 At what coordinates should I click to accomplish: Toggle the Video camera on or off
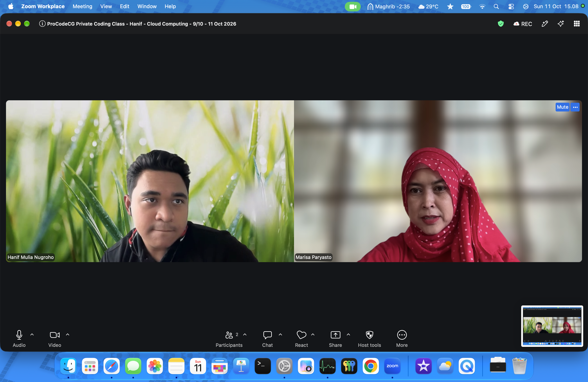(55, 339)
